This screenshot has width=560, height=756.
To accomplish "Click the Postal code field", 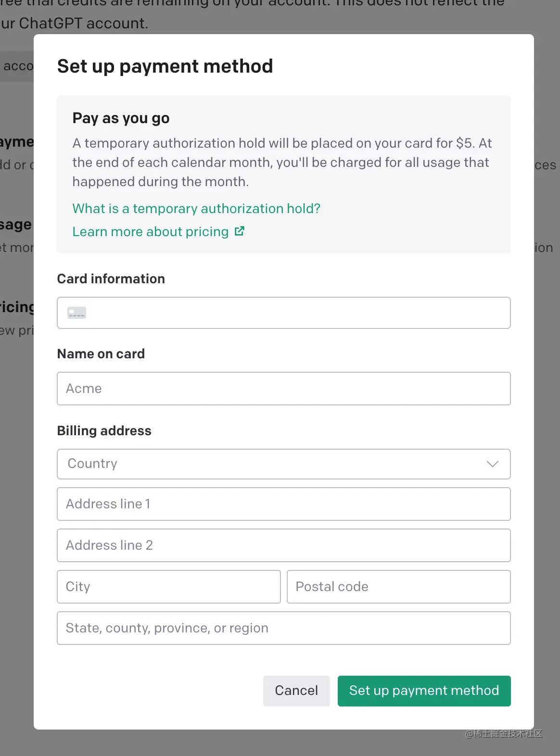I will click(x=398, y=587).
